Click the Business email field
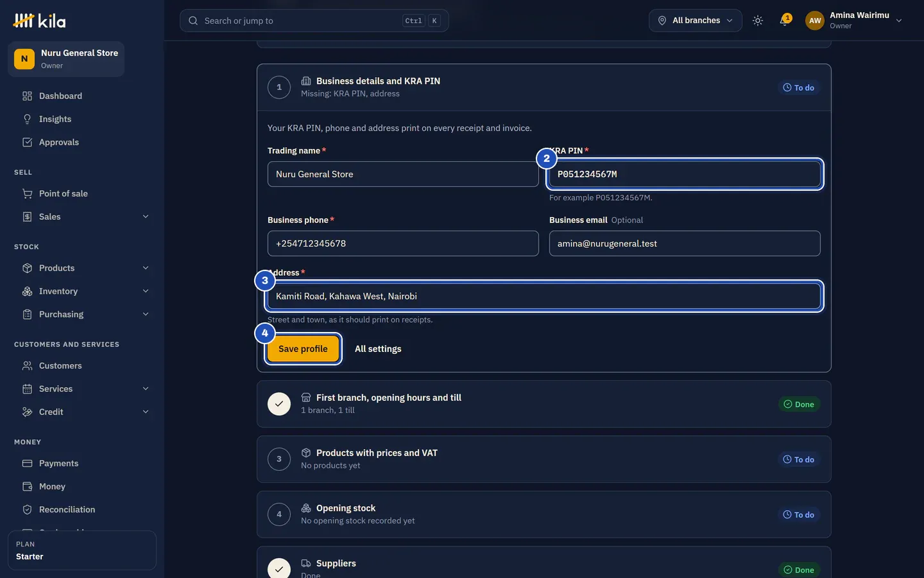This screenshot has width=924, height=578. [685, 243]
